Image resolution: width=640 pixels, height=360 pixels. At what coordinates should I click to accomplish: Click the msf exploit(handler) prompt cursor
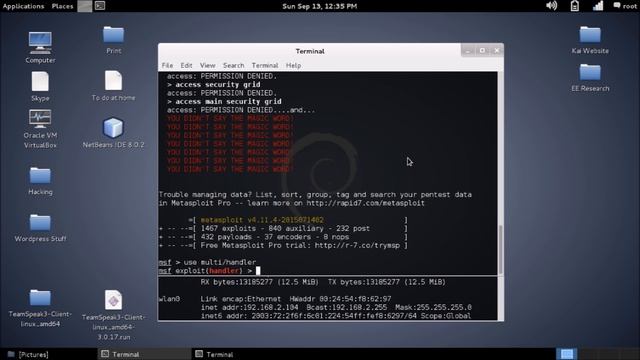(x=258, y=271)
